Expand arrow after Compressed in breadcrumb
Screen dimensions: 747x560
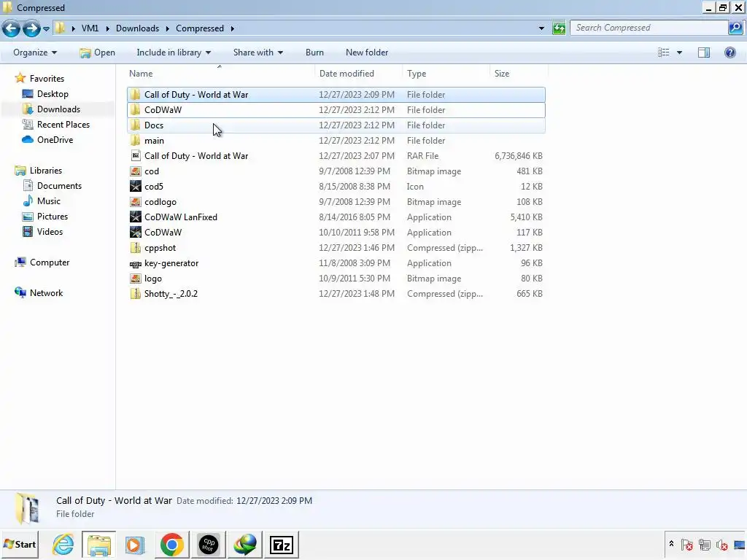click(233, 28)
